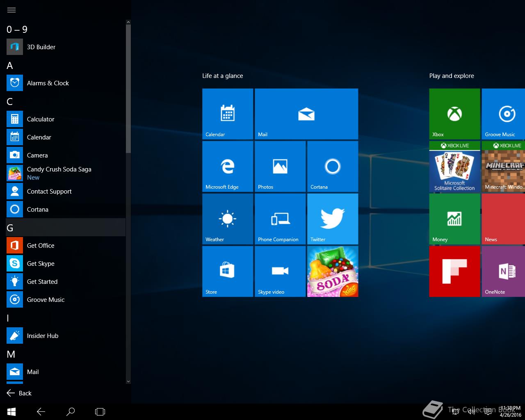Click the Windows Start button on taskbar
The width and height of the screenshot is (525, 420).
pyautogui.click(x=11, y=412)
